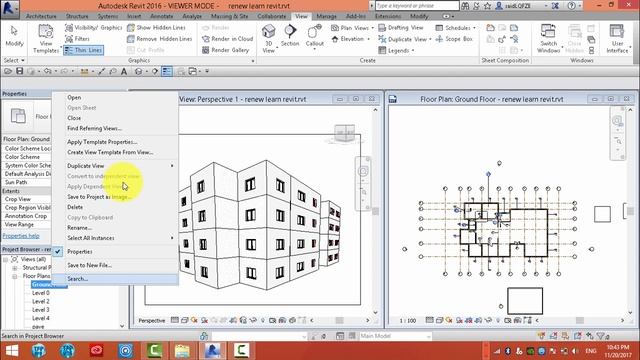Click the Scope Box tool
640x360 pixels.
454,39
